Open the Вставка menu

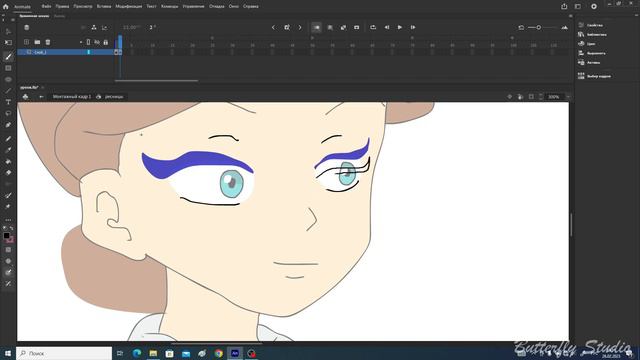coord(104,7)
